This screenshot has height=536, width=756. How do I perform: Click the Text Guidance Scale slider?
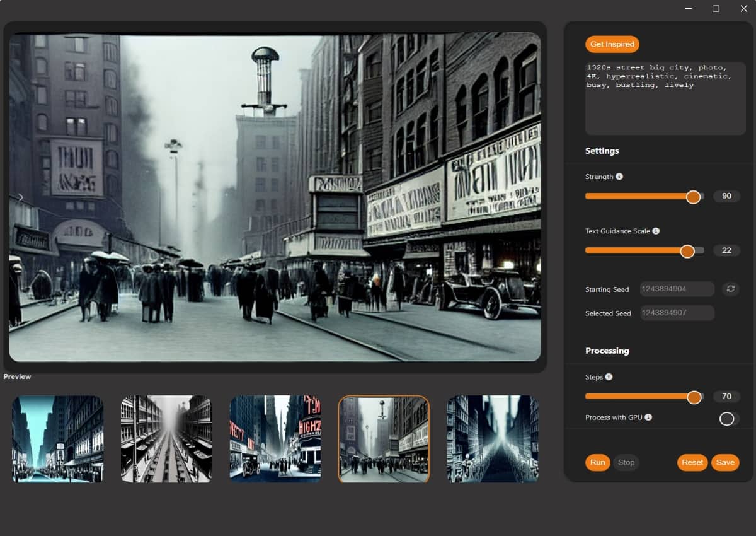(687, 250)
